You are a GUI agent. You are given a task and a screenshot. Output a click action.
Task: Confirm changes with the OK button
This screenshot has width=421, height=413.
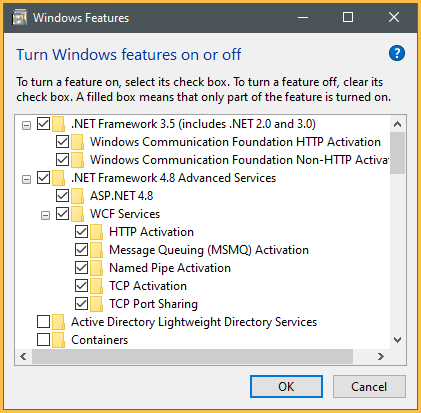tap(286, 387)
